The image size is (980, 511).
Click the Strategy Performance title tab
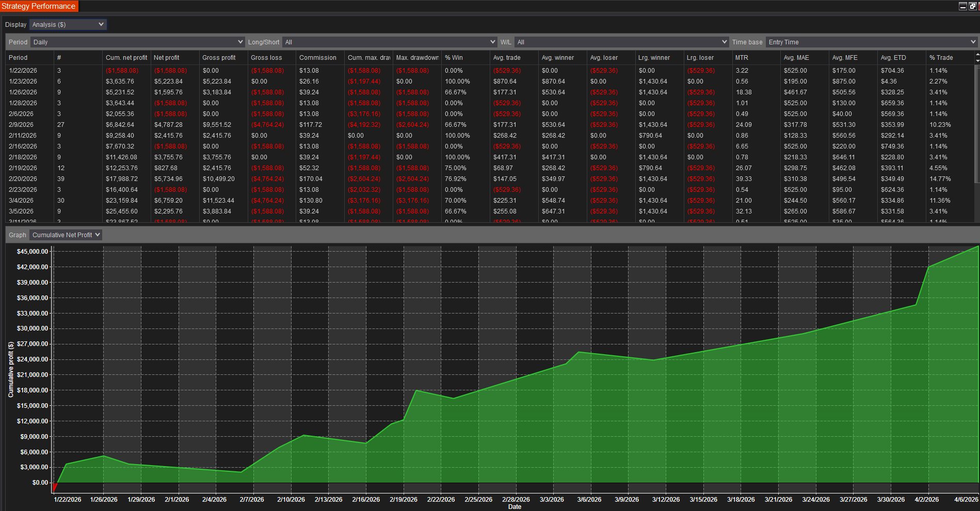coord(39,6)
